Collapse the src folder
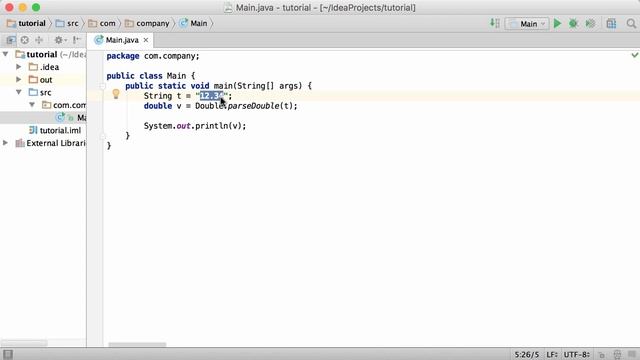Viewport: 640px width, 360px height. pos(19,92)
